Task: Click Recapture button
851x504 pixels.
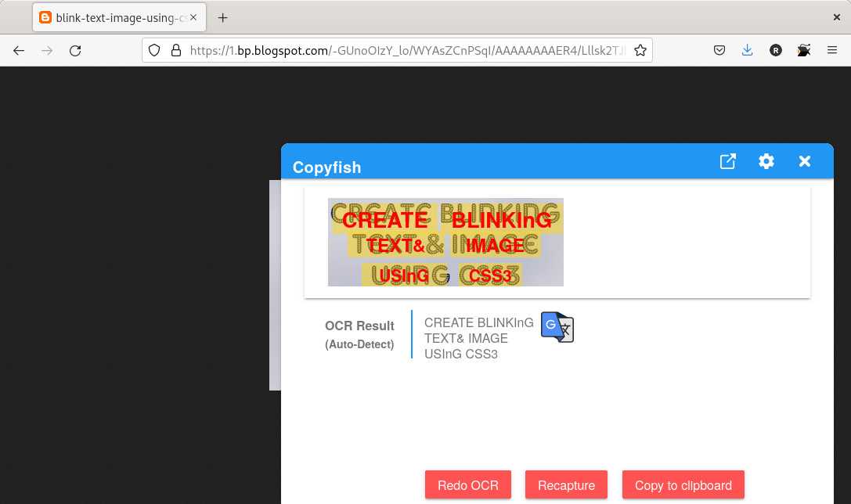Action: coord(566,484)
